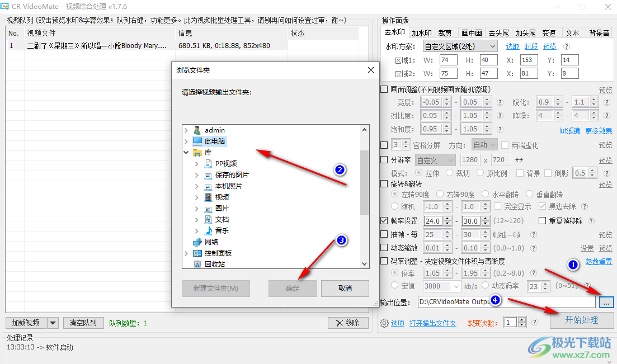Enable the 宫格分屏 checkbox

point(384,145)
